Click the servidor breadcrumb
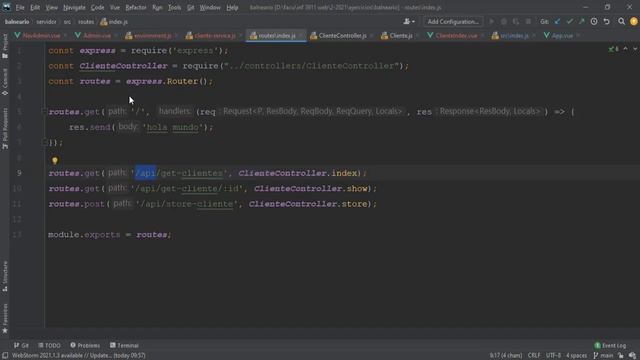Screen dimensions: 640x360 [x=46, y=22]
